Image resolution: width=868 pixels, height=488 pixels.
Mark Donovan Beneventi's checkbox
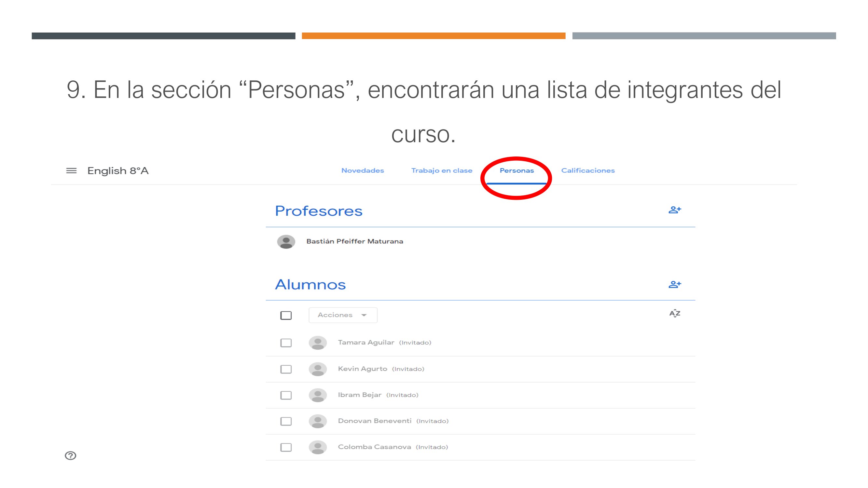(x=286, y=421)
